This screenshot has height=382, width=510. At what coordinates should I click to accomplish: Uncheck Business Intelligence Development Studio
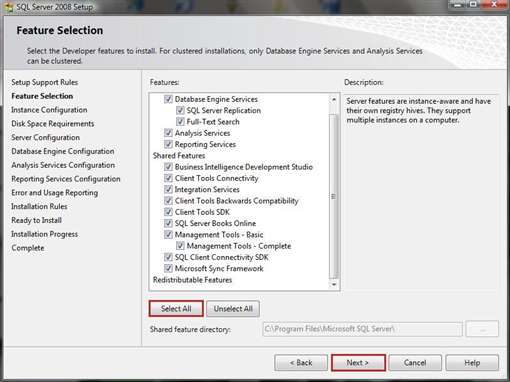point(168,167)
